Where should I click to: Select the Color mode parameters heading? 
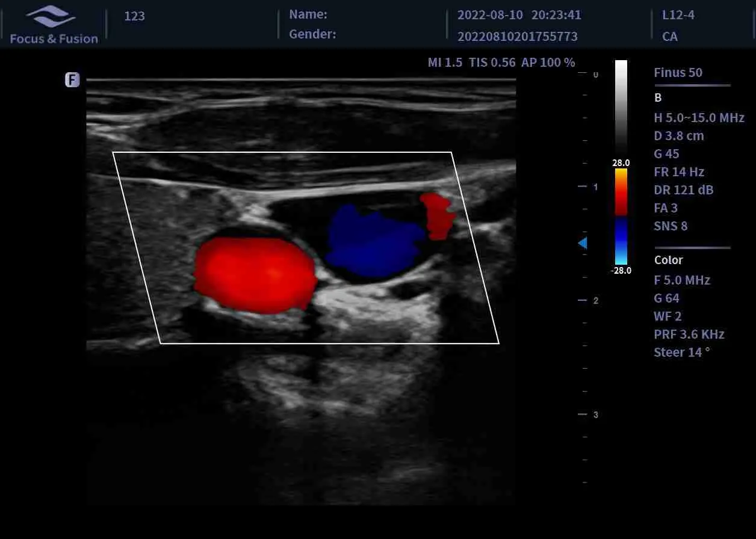click(668, 260)
